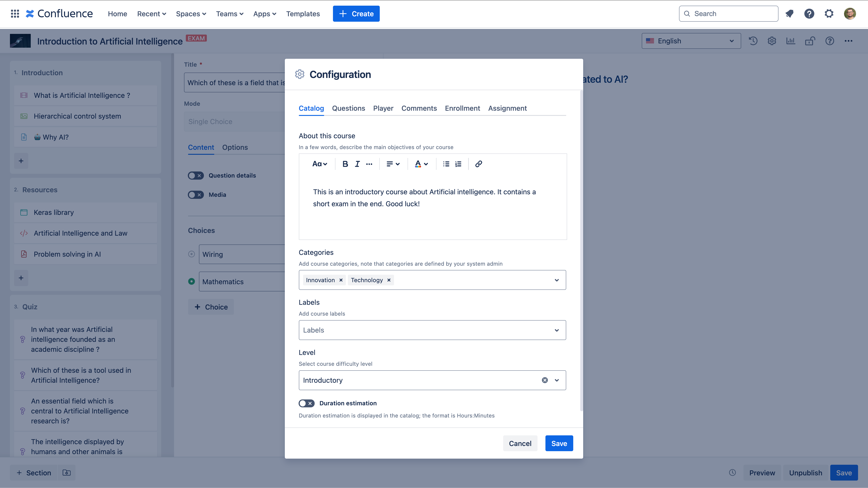Toggle the Media switch
This screenshot has width=868, height=488.
(x=196, y=195)
